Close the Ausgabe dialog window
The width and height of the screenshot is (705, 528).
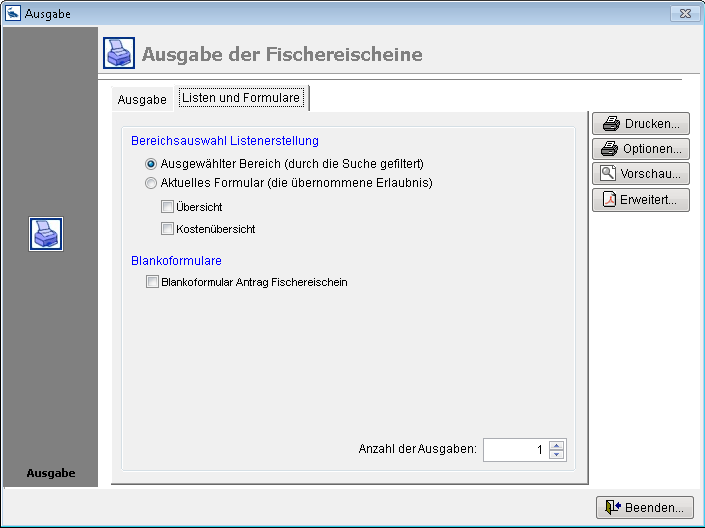(x=683, y=13)
